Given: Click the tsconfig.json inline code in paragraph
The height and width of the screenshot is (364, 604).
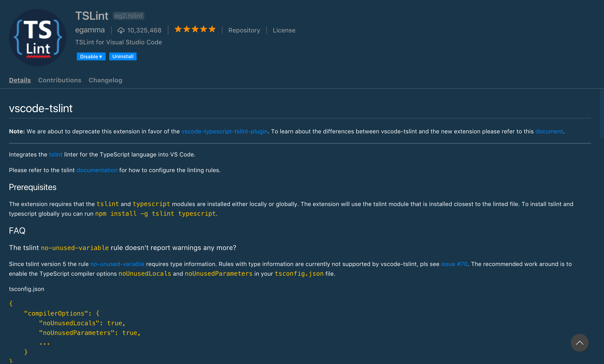Looking at the screenshot, I should (x=299, y=274).
